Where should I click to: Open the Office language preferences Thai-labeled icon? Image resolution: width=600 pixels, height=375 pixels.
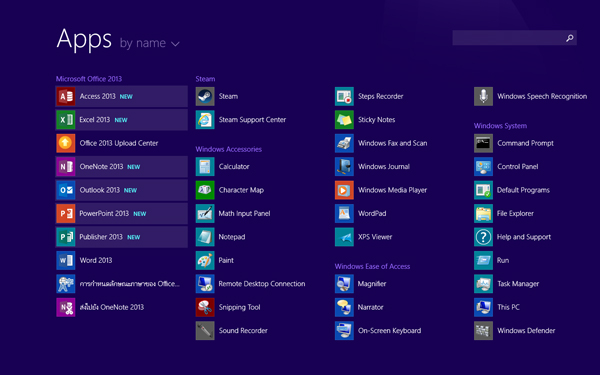pos(66,284)
